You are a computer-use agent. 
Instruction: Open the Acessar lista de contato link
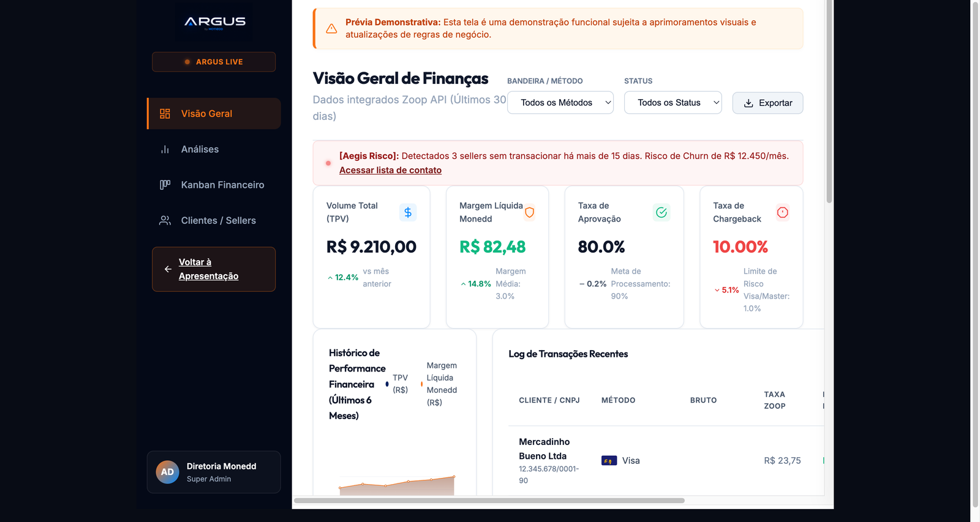click(x=390, y=170)
